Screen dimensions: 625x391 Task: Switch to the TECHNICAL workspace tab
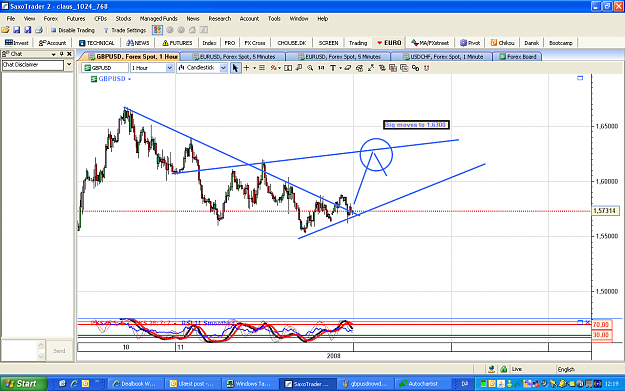pyautogui.click(x=96, y=43)
